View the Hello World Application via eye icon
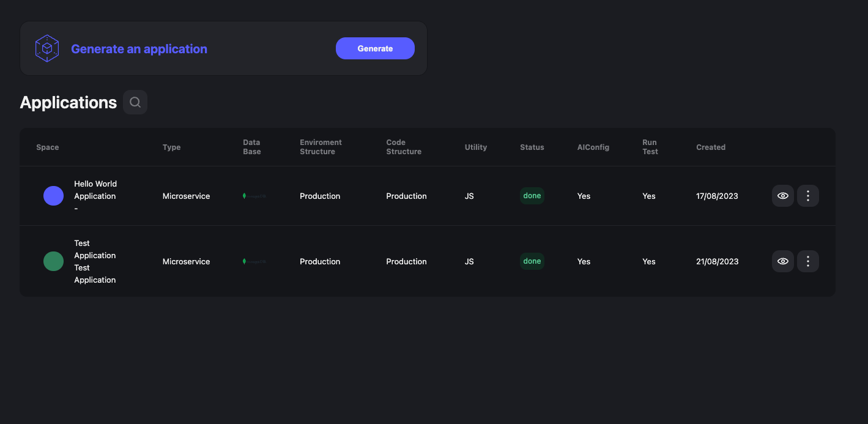This screenshot has width=868, height=424. pyautogui.click(x=782, y=196)
